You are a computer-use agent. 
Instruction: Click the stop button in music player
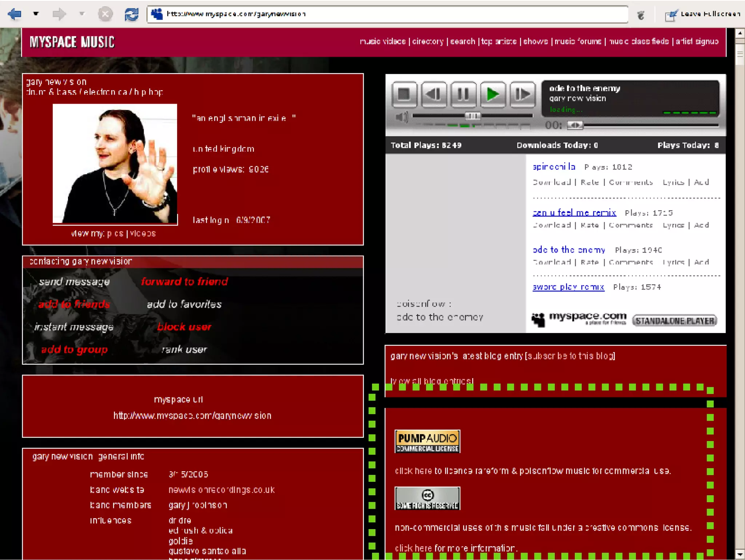click(405, 95)
